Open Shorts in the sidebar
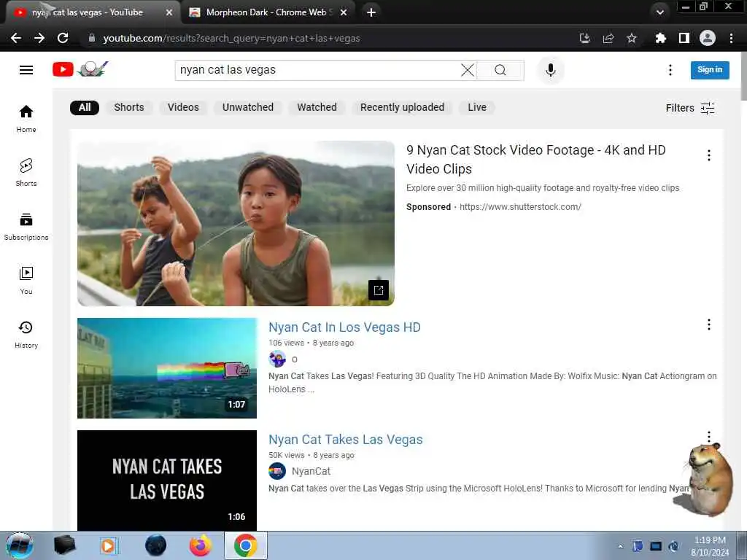The height and width of the screenshot is (560, 747). [x=26, y=172]
